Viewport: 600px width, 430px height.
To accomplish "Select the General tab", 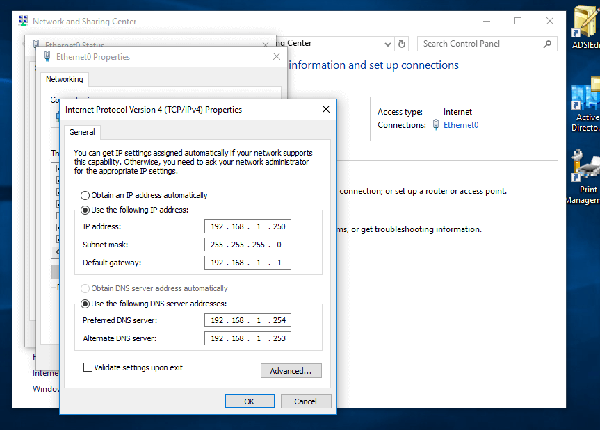I will point(82,132).
